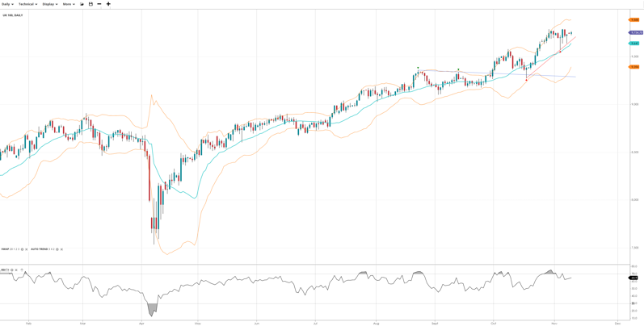
Task: Remove the Auto Trend indicator
Action: (x=61, y=249)
